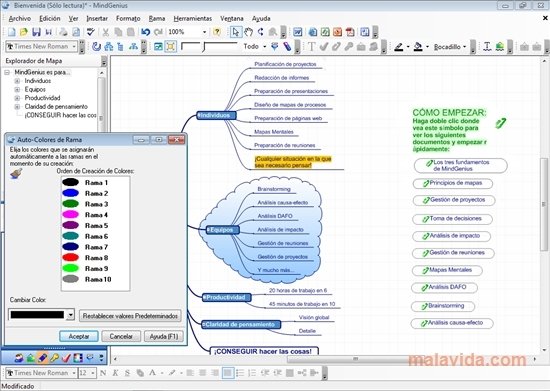Expand the Claridad de pensamiento tree node
Image resolution: width=550 pixels, height=391 pixels.
pyautogui.click(x=17, y=107)
